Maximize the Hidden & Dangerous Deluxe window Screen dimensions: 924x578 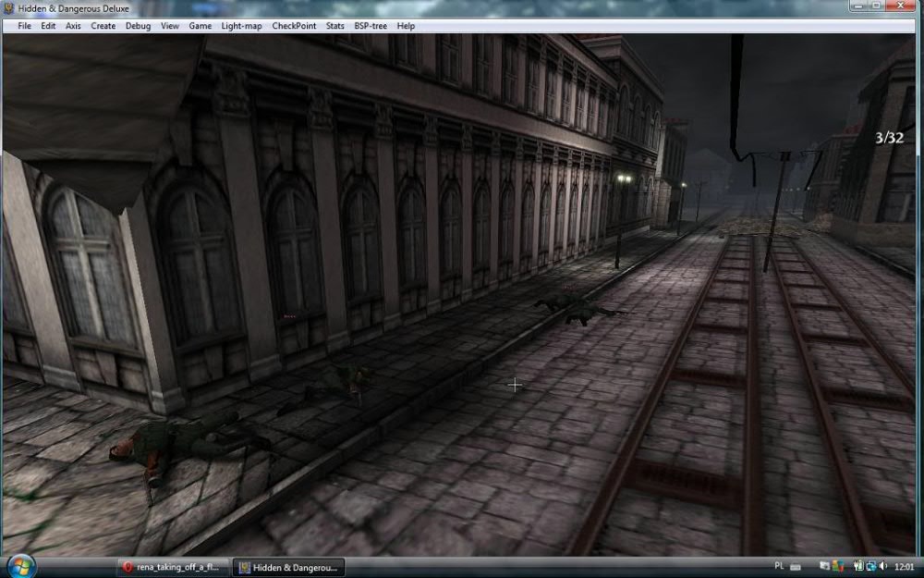click(876, 6)
